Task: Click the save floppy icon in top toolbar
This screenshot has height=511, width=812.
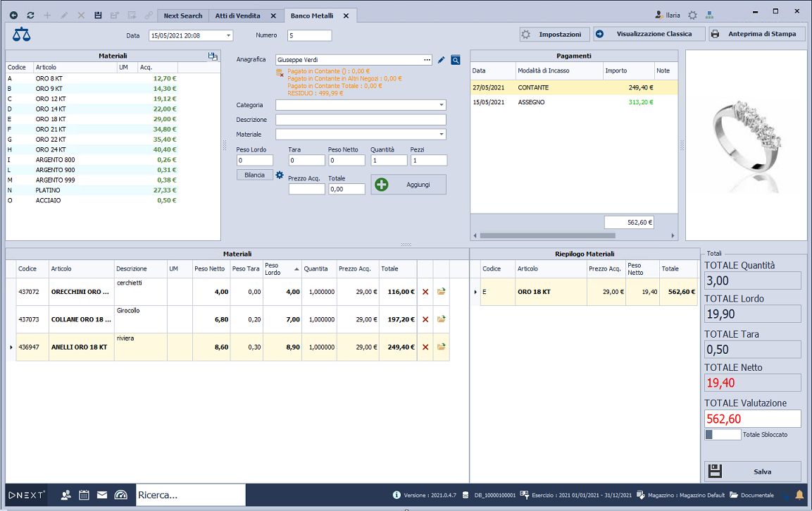Action: point(98,15)
